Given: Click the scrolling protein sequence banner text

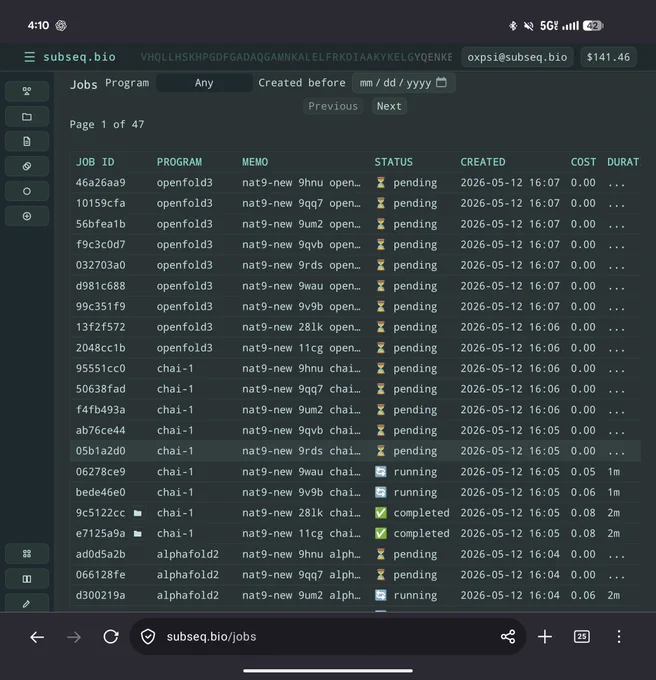Looking at the screenshot, I should tap(297, 57).
